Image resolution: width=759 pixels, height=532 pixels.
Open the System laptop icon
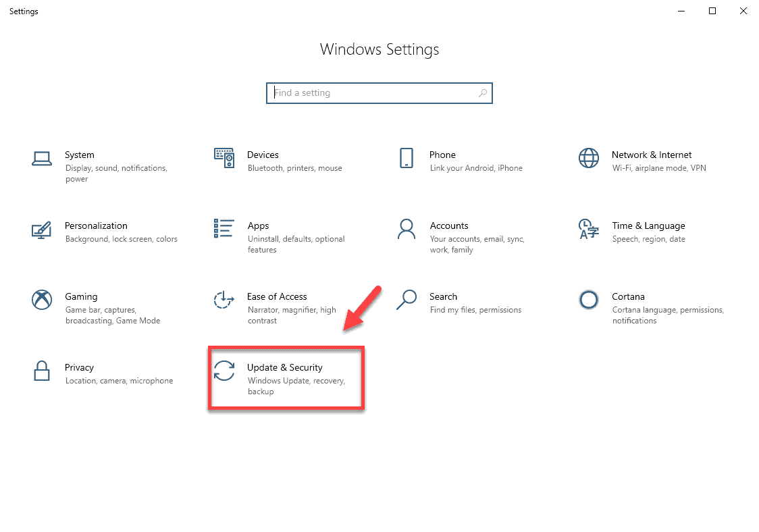(x=42, y=158)
